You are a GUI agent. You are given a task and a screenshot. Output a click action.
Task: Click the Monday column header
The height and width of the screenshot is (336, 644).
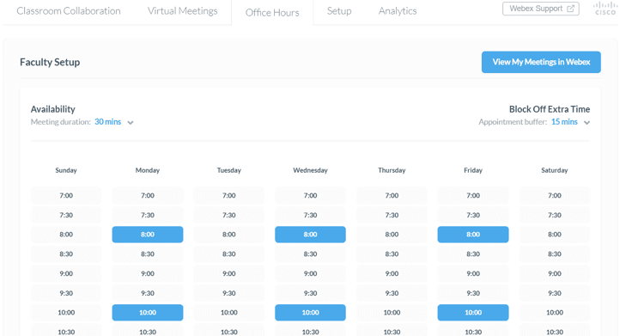148,170
